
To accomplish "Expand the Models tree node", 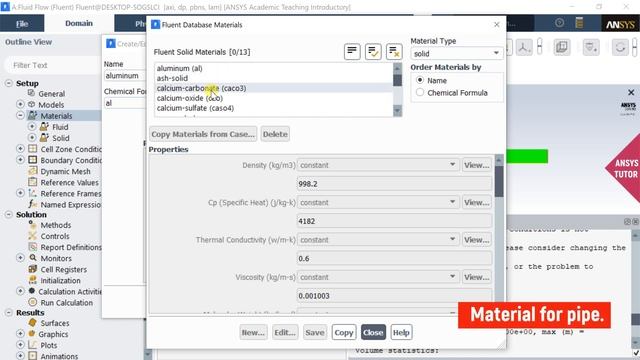I will coord(20,104).
